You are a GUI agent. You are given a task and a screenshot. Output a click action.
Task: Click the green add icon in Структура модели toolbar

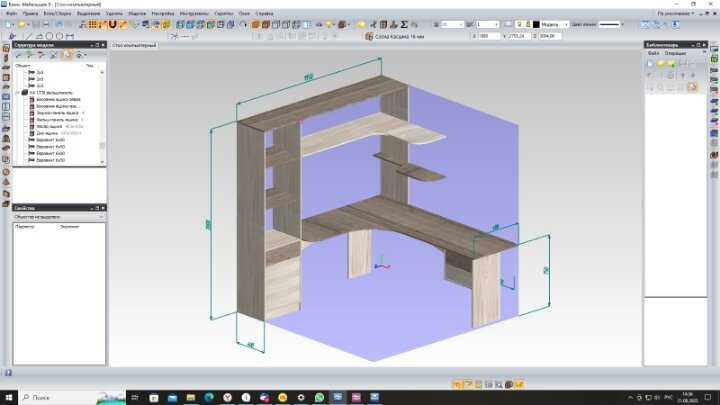pyautogui.click(x=30, y=56)
